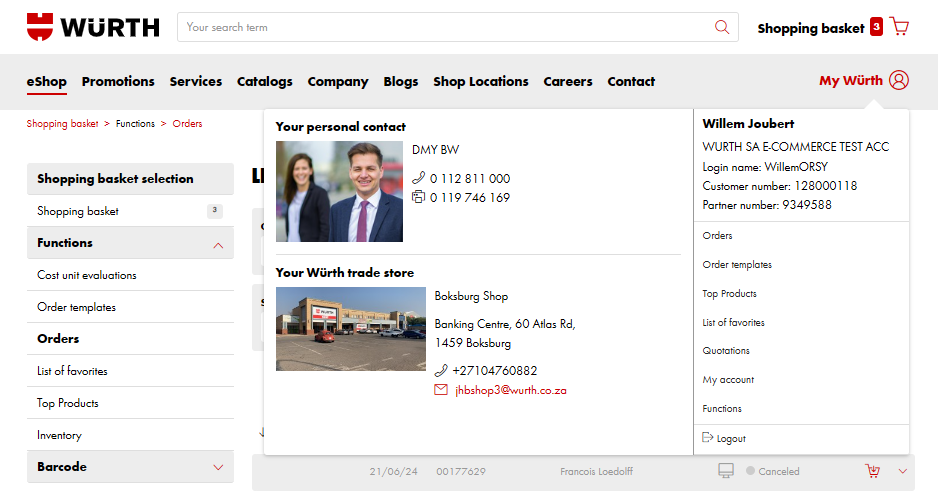Viewport: 938px width, 499px height.
Task: Click the Orders breadcrumb link
Action: click(187, 124)
